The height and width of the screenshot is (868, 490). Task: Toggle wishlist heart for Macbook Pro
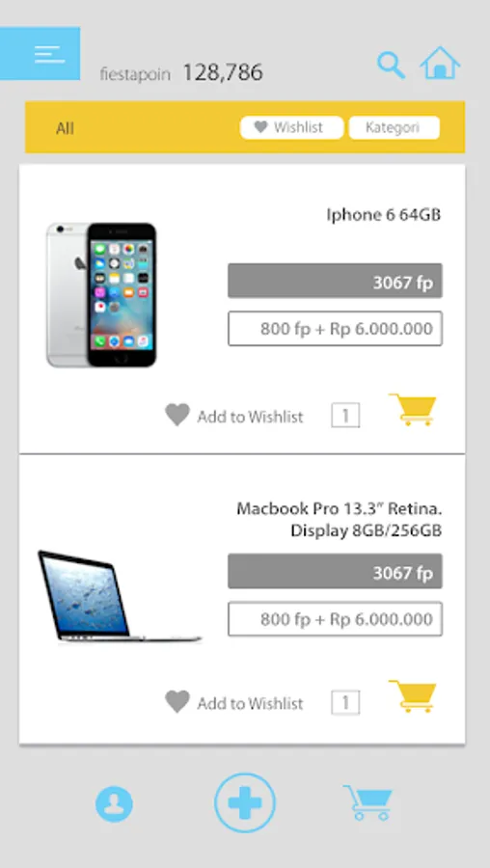(x=177, y=702)
